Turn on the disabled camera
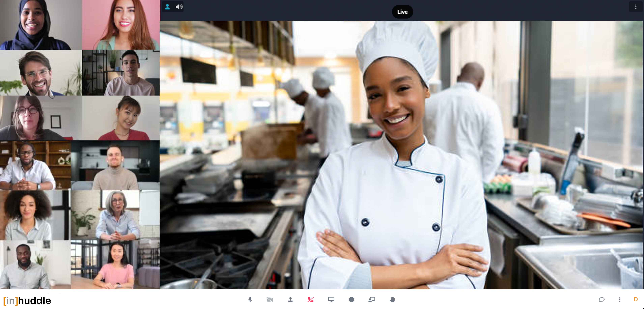 click(x=270, y=299)
